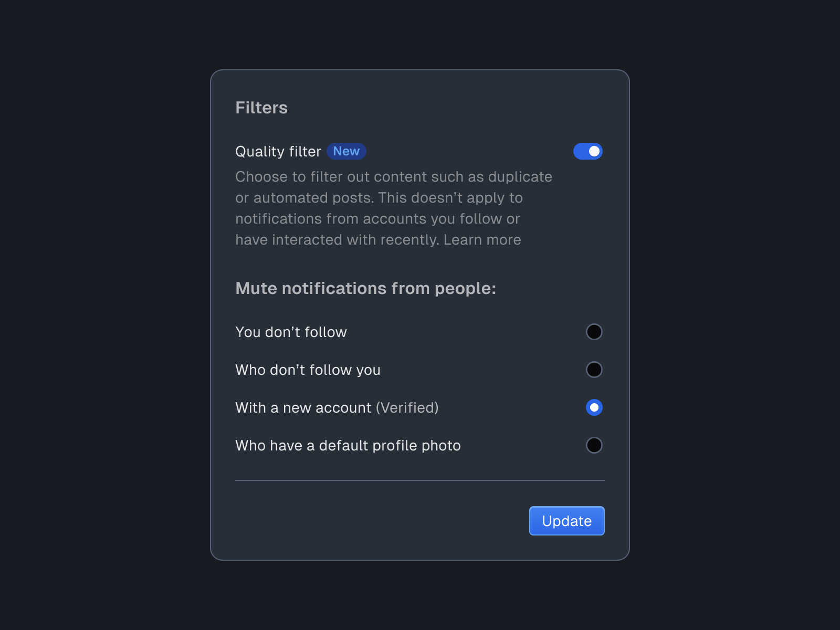Click the '(Verified)' text in third option
Screen dimensions: 840x630
click(x=407, y=407)
